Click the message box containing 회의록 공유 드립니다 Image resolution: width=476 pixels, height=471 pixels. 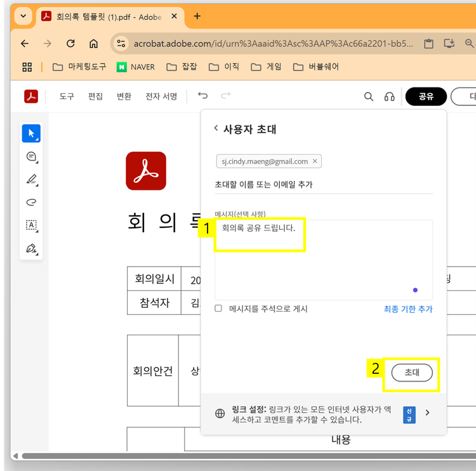pyautogui.click(x=324, y=260)
